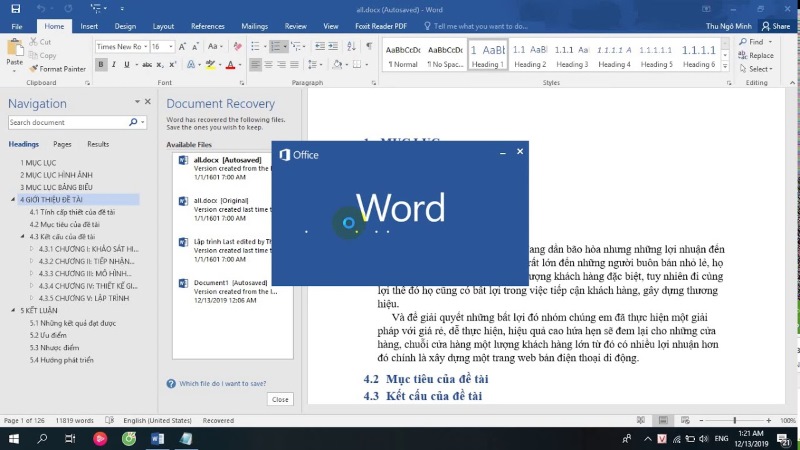Click Word icon in Windows taskbar
This screenshot has height=450, width=800.
pos(157,439)
